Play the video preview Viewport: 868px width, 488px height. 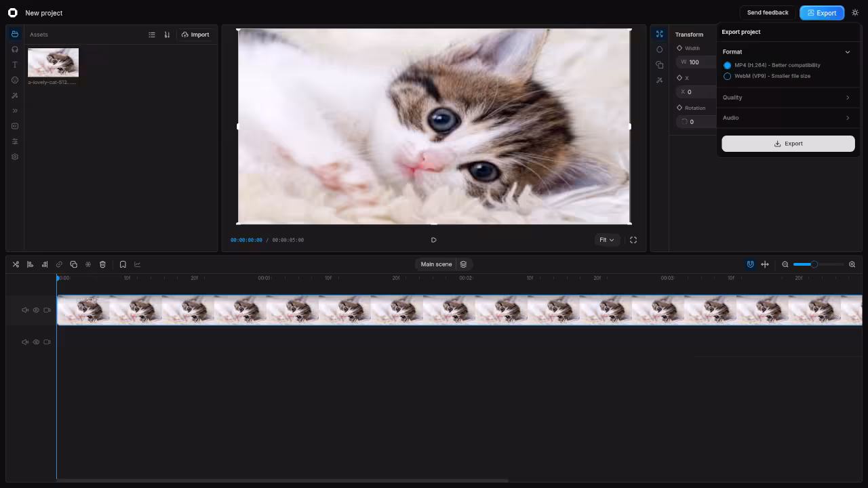coord(434,240)
